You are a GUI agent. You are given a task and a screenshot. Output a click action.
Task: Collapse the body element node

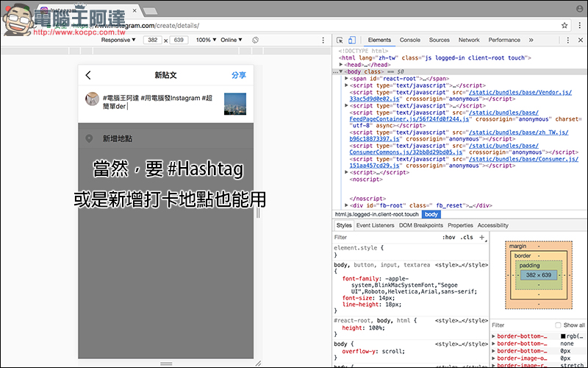coord(341,71)
